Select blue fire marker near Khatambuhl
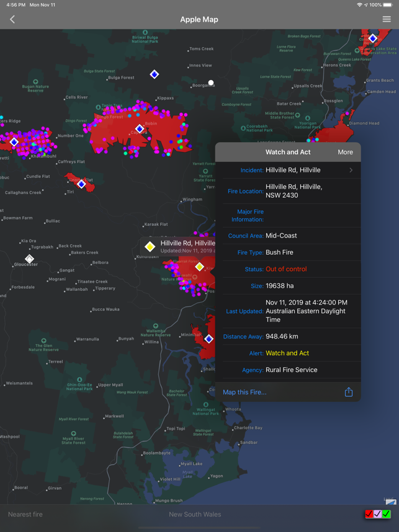Screen dimensions: 399x532 [14, 142]
